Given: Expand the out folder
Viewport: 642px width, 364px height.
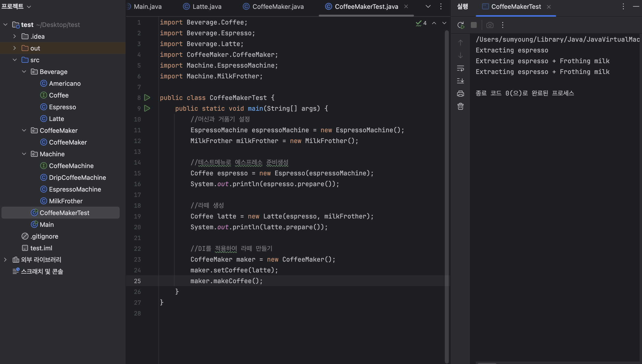Looking at the screenshot, I should 14,48.
